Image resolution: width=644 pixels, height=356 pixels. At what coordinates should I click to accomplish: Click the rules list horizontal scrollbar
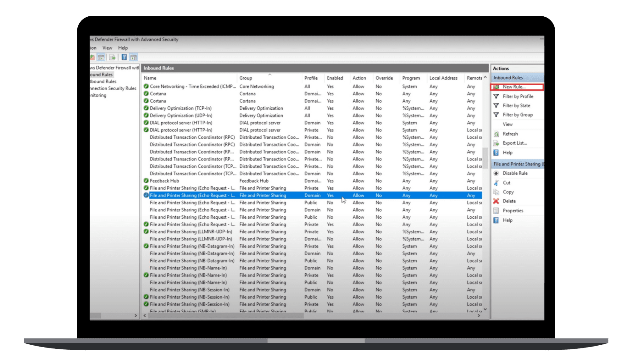(x=225, y=315)
